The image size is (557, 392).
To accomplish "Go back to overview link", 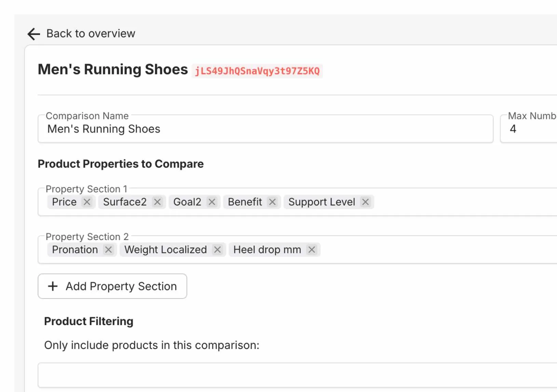I will coord(91,34).
